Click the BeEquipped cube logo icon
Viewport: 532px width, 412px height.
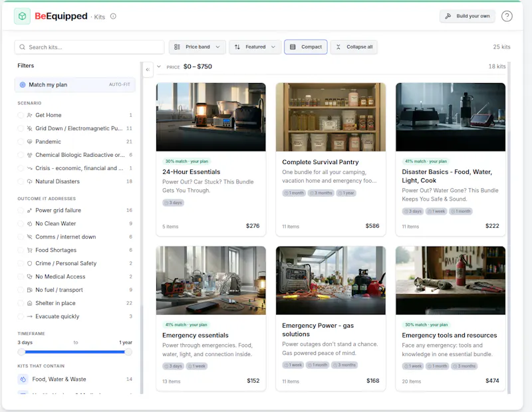click(22, 16)
